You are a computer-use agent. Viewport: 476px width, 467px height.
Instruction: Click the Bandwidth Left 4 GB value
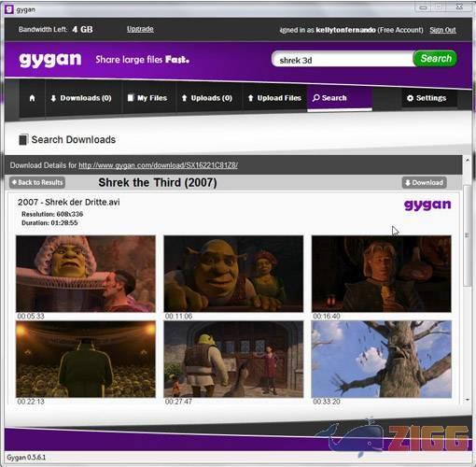[82, 29]
